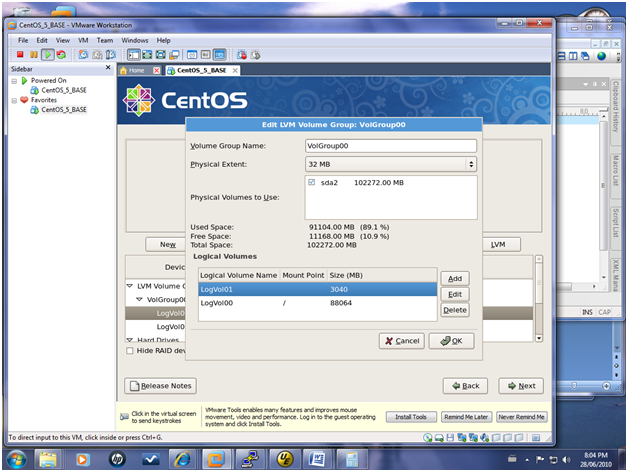Select CentOS_5_BASE under Favorites in sidebar
Viewport: 628px width, 472px height.
coord(64,110)
